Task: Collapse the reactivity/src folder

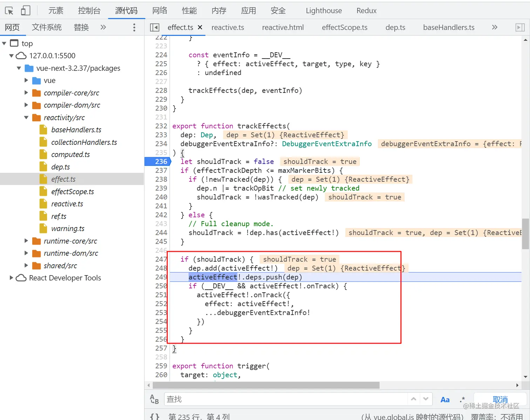Action: 26,117
